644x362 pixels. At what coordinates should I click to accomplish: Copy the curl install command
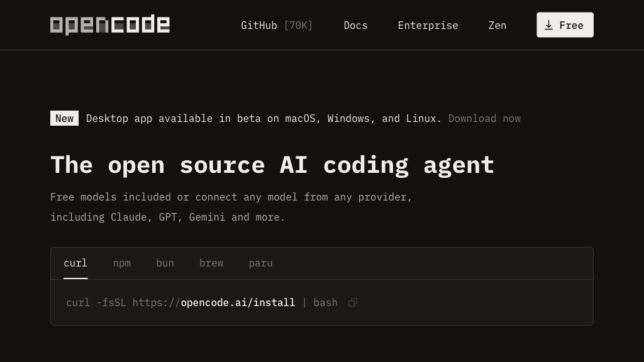353,302
